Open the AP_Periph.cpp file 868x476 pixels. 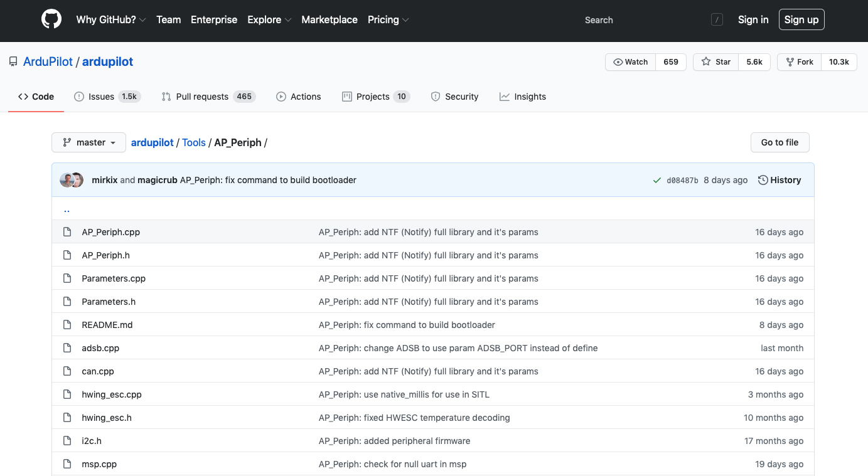pyautogui.click(x=111, y=232)
